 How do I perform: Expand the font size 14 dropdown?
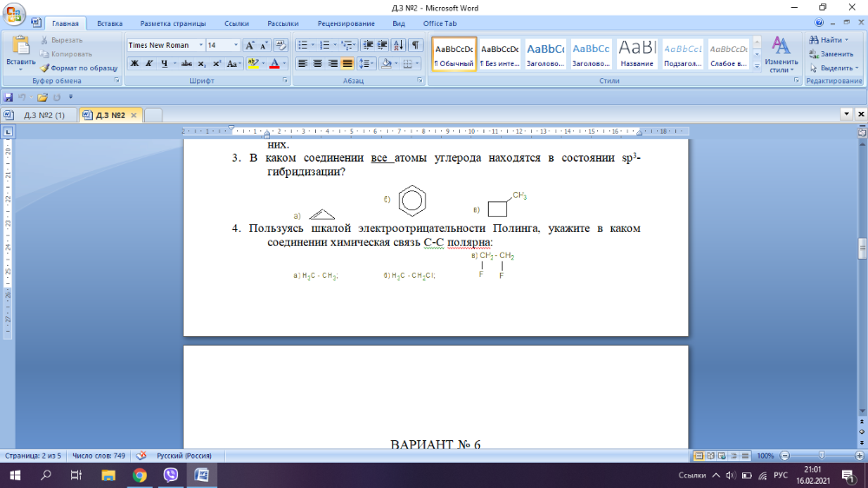pyautogui.click(x=235, y=45)
